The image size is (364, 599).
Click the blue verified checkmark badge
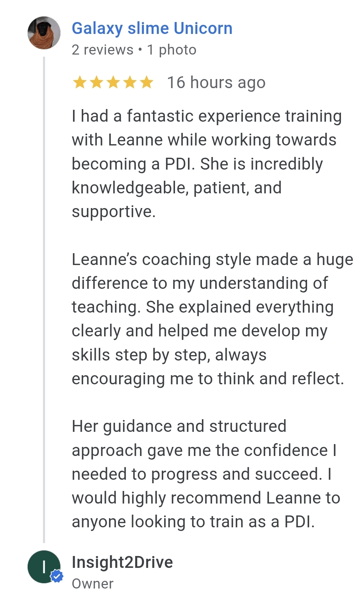coord(57,576)
